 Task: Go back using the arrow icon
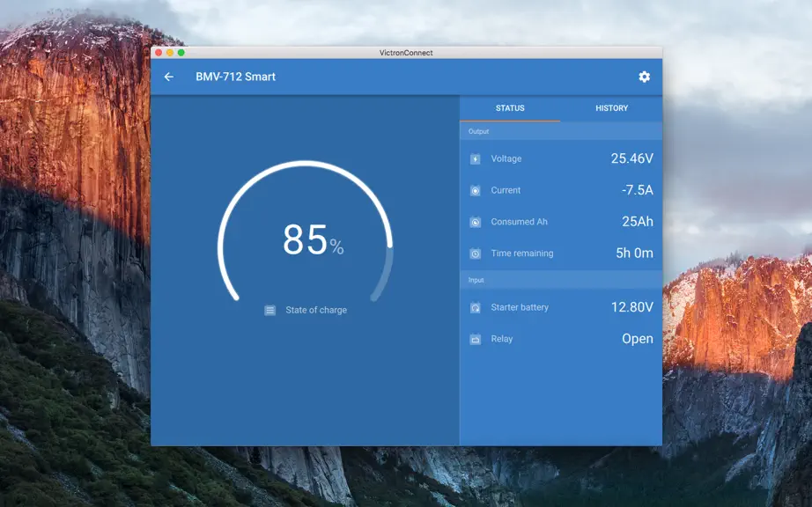[x=169, y=77]
